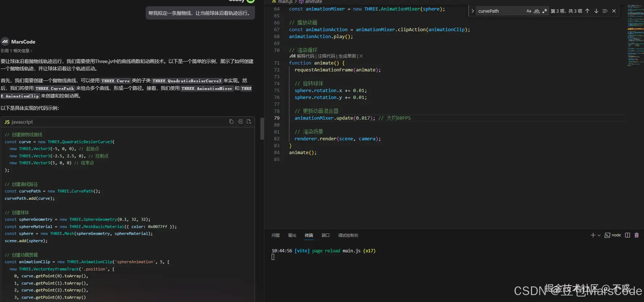The width and height of the screenshot is (644, 302).
Task: Kill terminal with trash icon
Action: tap(637, 235)
